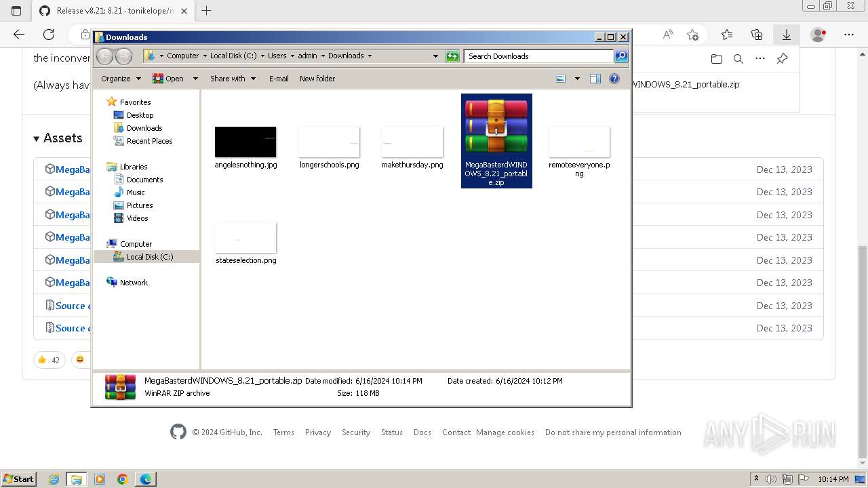Click the search magnifier in Downloads window
This screenshot has height=488, width=868.
621,56
